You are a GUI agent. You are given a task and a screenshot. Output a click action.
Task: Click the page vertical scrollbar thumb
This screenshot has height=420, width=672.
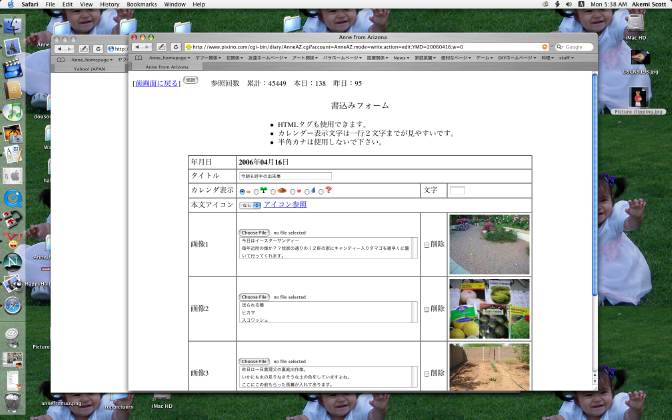(594, 184)
